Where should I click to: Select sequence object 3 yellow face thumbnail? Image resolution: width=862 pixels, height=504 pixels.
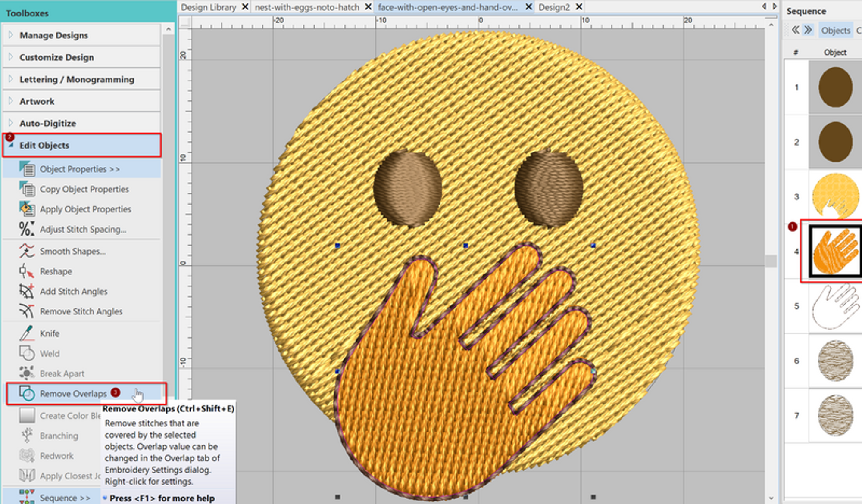(835, 196)
